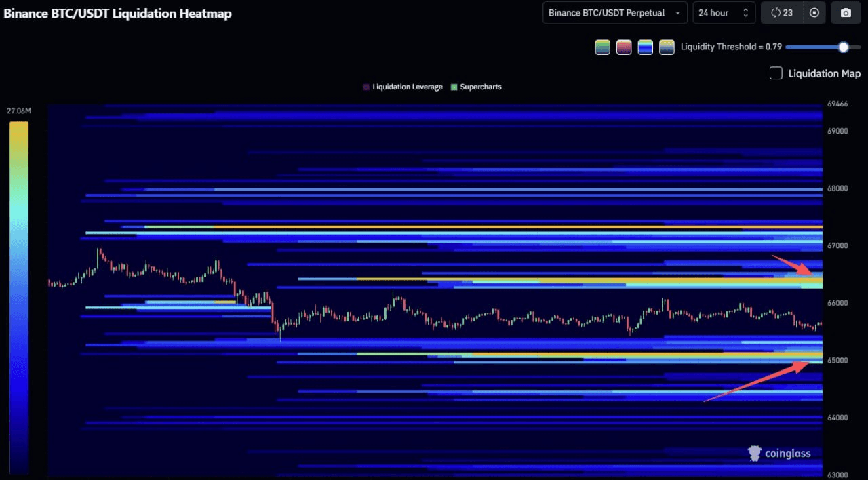Click the 67000 price axis label
The height and width of the screenshot is (480, 868).
point(837,245)
